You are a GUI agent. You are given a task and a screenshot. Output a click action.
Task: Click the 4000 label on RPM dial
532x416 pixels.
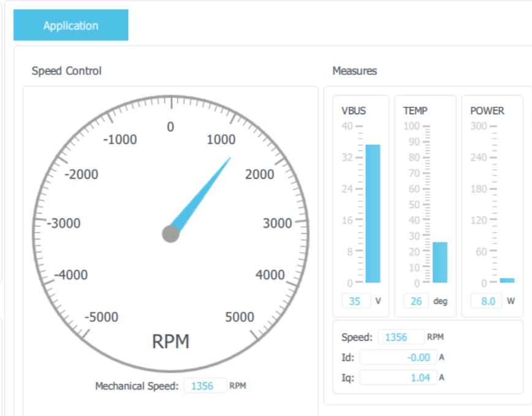coord(270,275)
